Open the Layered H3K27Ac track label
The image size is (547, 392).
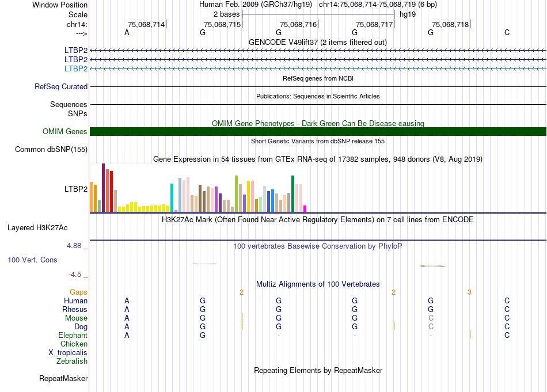[37, 227]
